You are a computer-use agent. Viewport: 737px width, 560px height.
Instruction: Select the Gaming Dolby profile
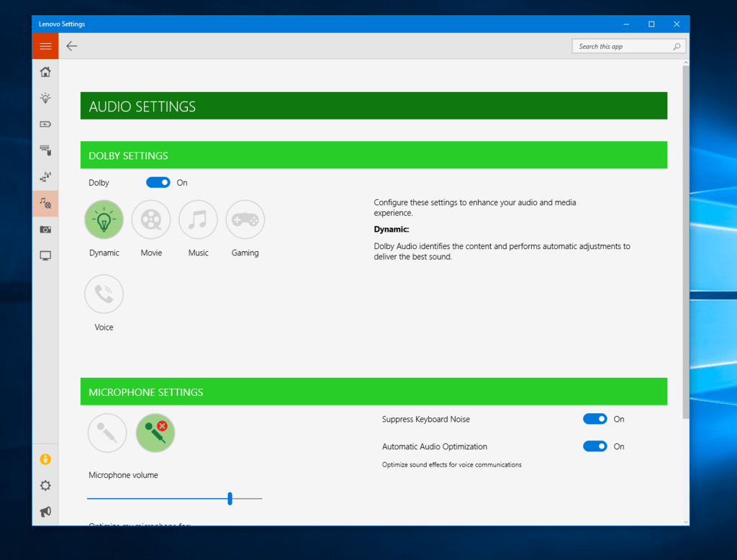click(x=245, y=220)
